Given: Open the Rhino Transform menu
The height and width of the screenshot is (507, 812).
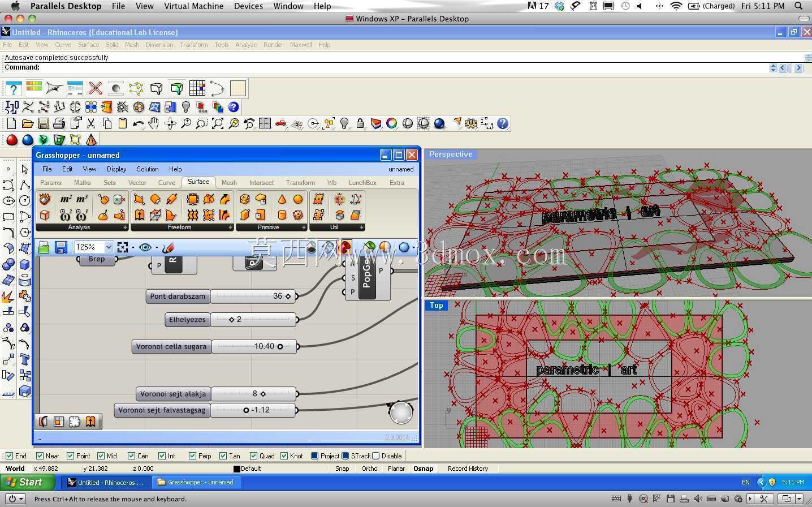Looking at the screenshot, I should [x=194, y=45].
